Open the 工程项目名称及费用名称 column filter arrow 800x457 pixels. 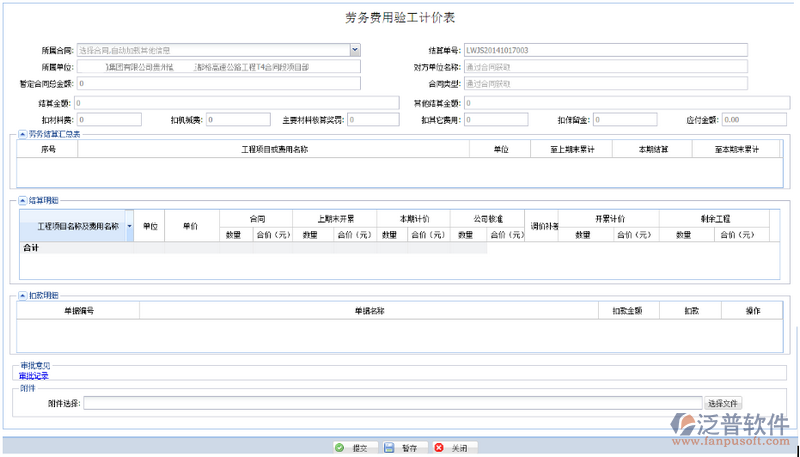coord(129,227)
